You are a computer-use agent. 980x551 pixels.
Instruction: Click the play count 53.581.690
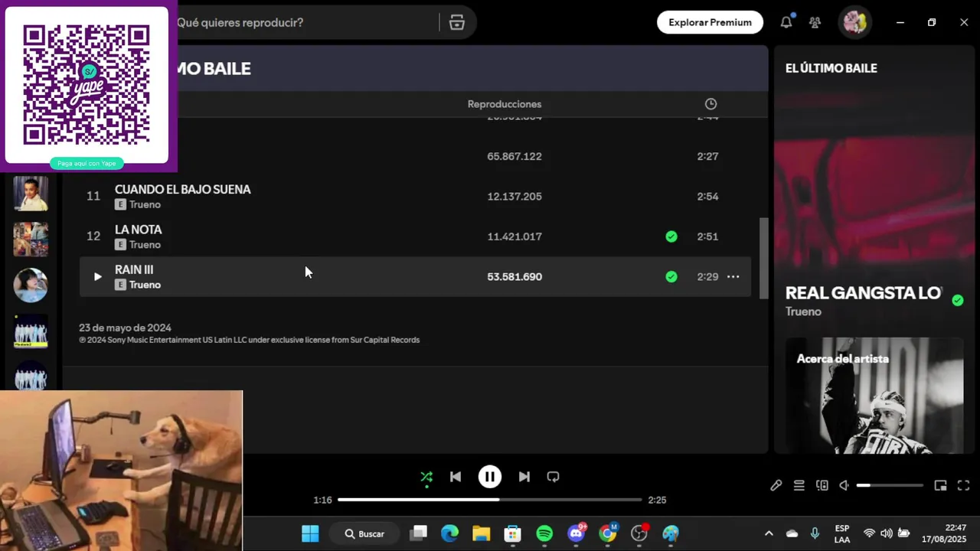coord(514,276)
